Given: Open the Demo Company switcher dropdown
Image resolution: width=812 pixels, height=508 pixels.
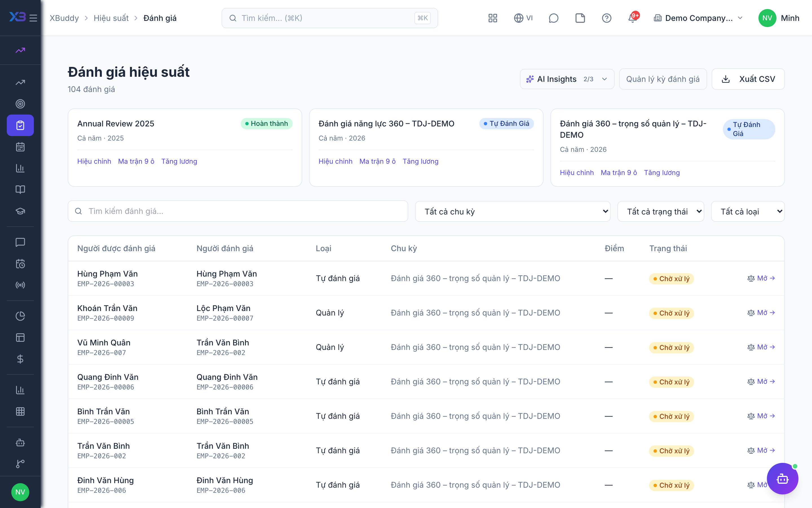Looking at the screenshot, I should [x=699, y=18].
